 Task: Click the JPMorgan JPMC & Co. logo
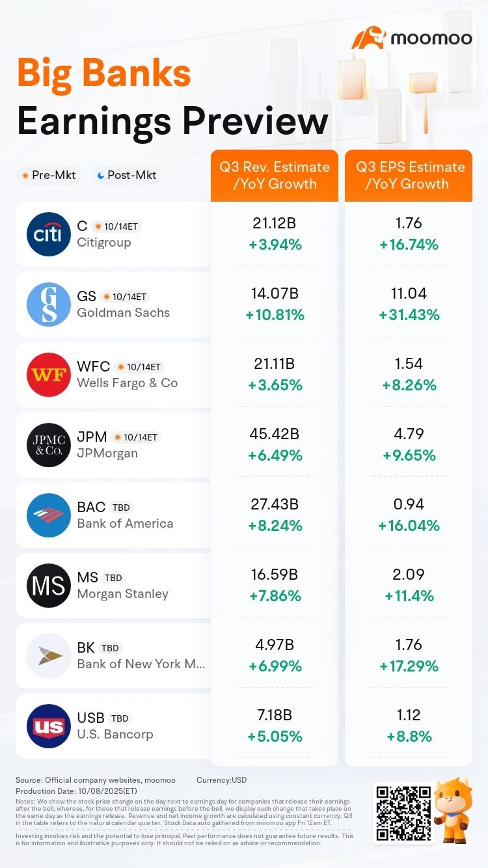(49, 445)
